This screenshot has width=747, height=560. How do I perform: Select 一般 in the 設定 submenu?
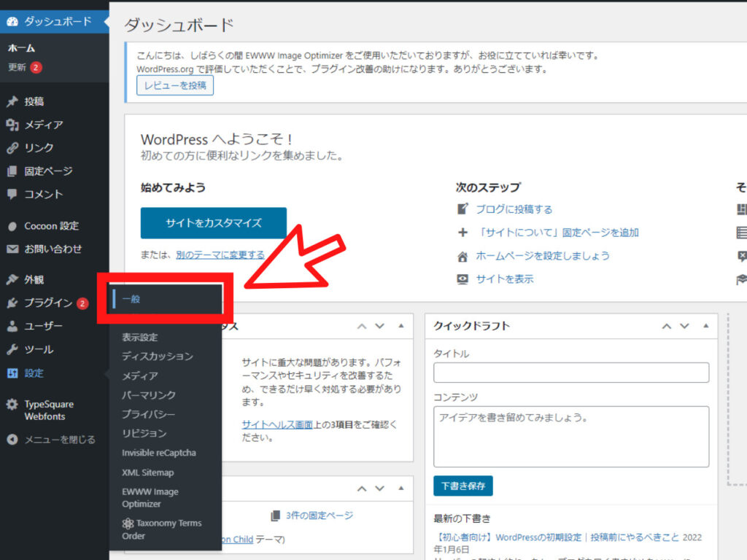(131, 299)
